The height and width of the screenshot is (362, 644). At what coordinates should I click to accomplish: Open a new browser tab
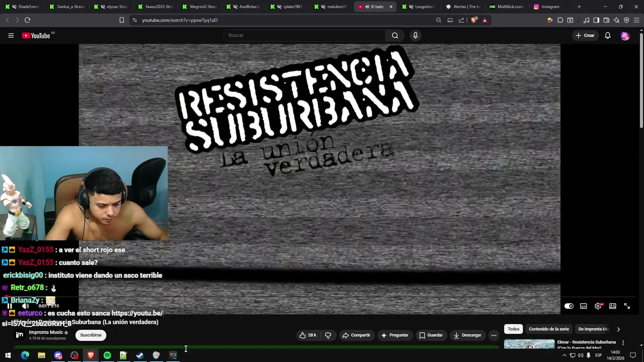click(x=579, y=7)
